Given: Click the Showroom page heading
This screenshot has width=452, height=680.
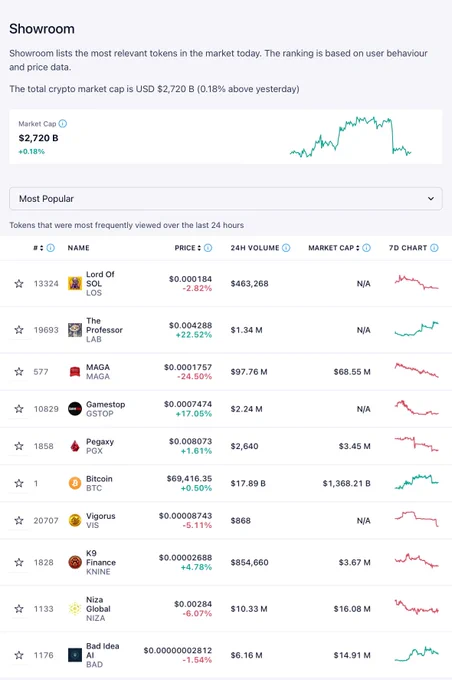Looking at the screenshot, I should (42, 29).
